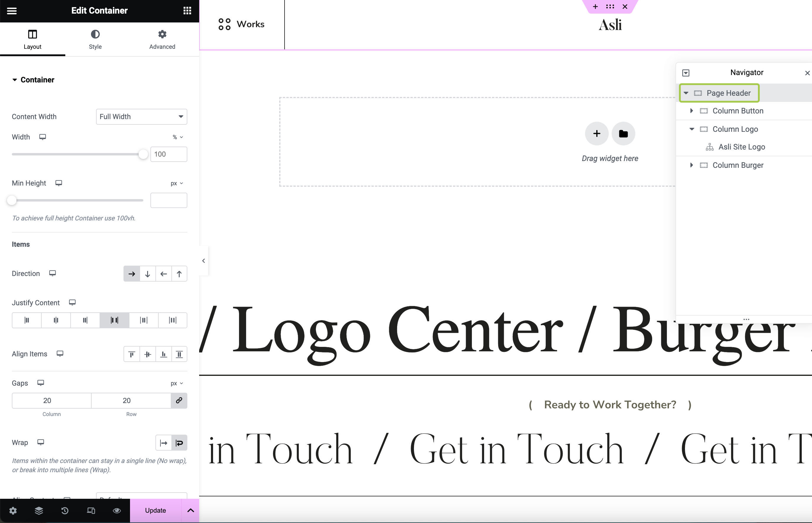This screenshot has height=523, width=812.
Task: Switch to responsive mode icon
Action: [91, 510]
